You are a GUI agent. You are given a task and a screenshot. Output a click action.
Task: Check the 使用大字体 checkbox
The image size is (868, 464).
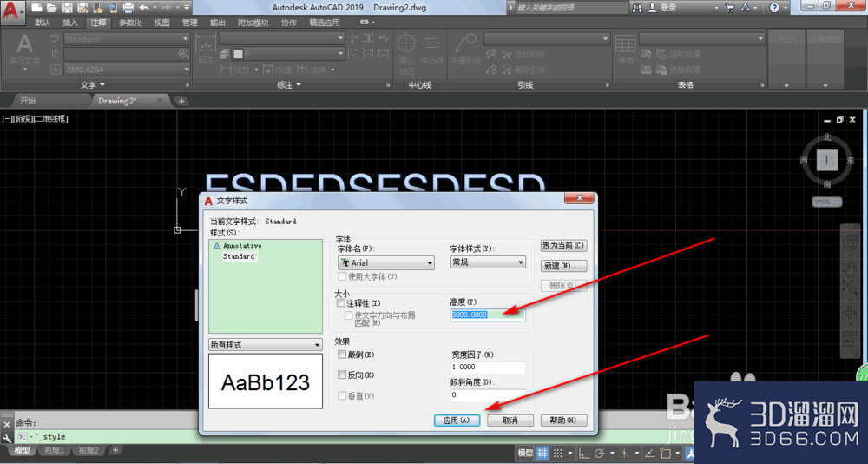342,276
